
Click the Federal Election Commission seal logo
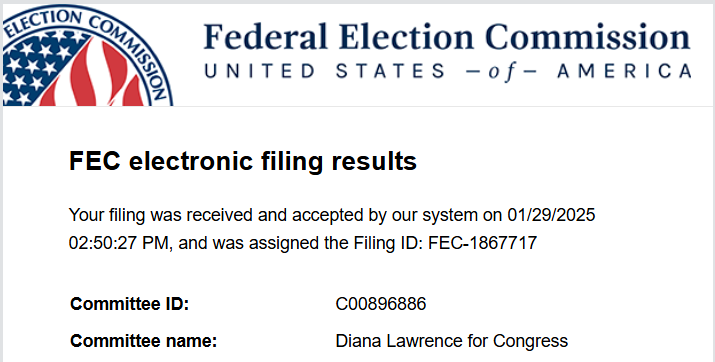click(x=88, y=56)
